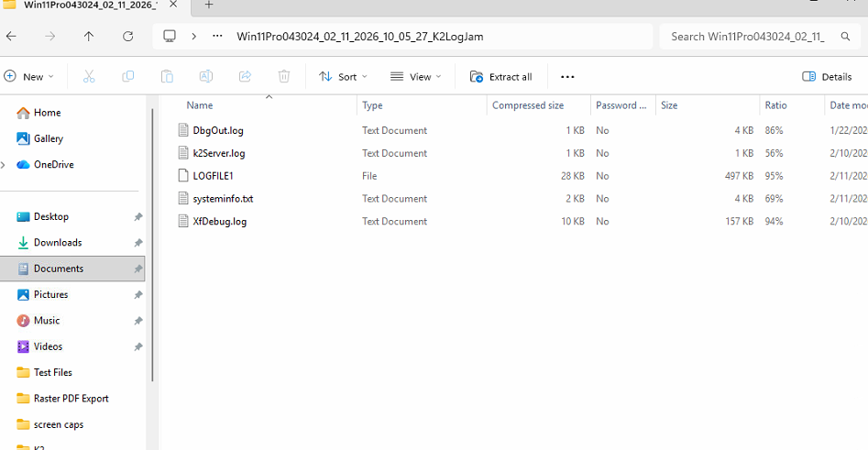Screen dimensions: 868x450
Task: Sort by the Size column header
Action: click(669, 105)
